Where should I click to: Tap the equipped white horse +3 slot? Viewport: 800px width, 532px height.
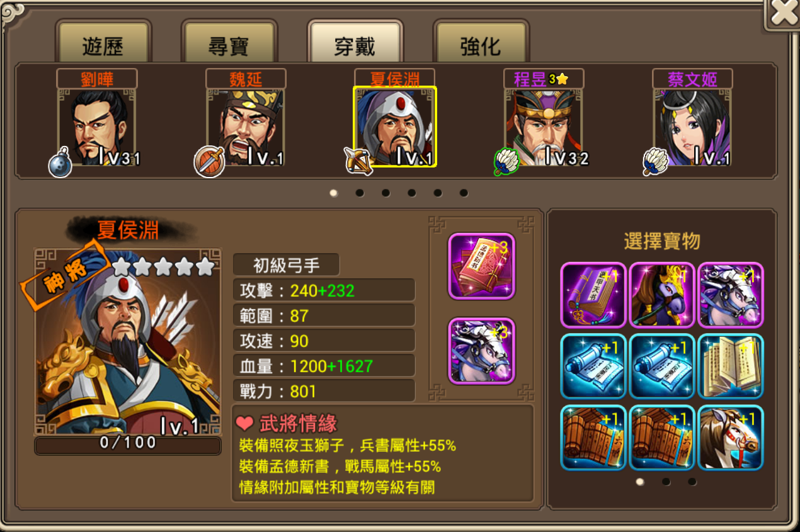coord(482,351)
